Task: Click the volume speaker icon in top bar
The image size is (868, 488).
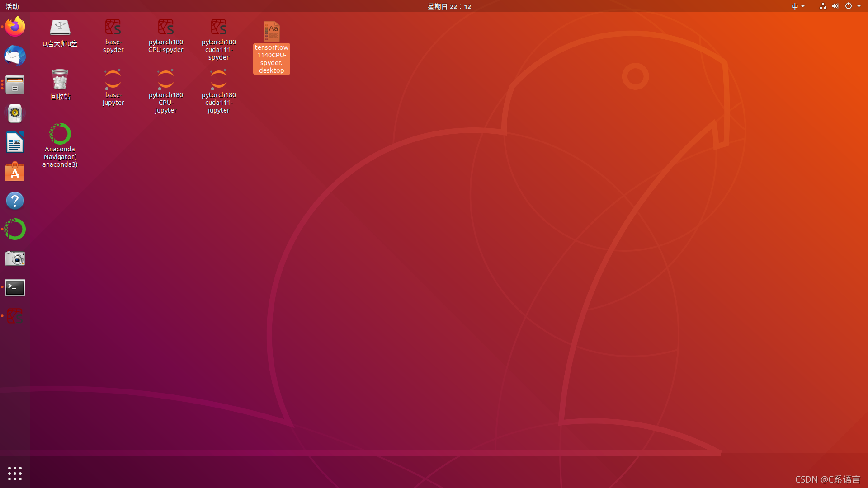Action: coord(835,6)
